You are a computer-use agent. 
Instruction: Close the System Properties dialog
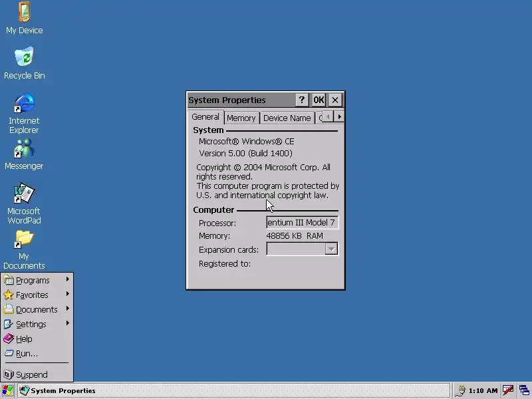[335, 100]
